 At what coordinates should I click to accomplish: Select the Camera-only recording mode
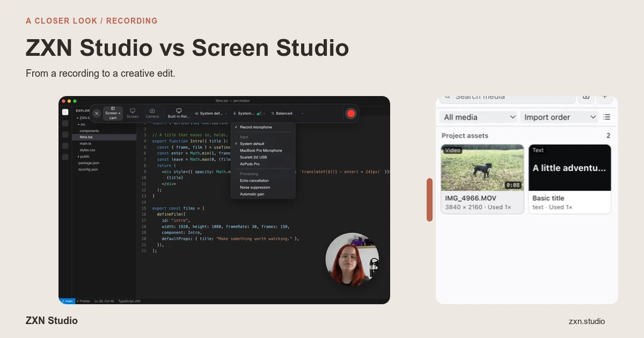tap(152, 113)
